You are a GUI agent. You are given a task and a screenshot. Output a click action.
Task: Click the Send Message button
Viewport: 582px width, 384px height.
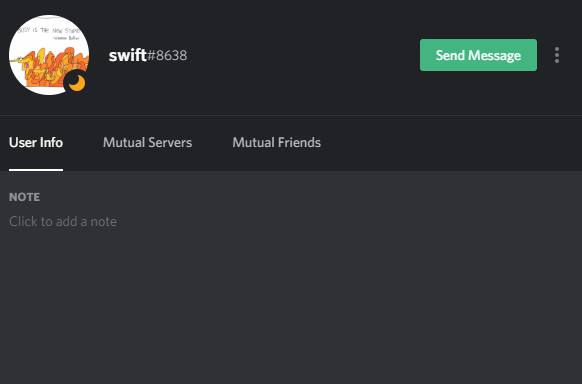tap(478, 55)
